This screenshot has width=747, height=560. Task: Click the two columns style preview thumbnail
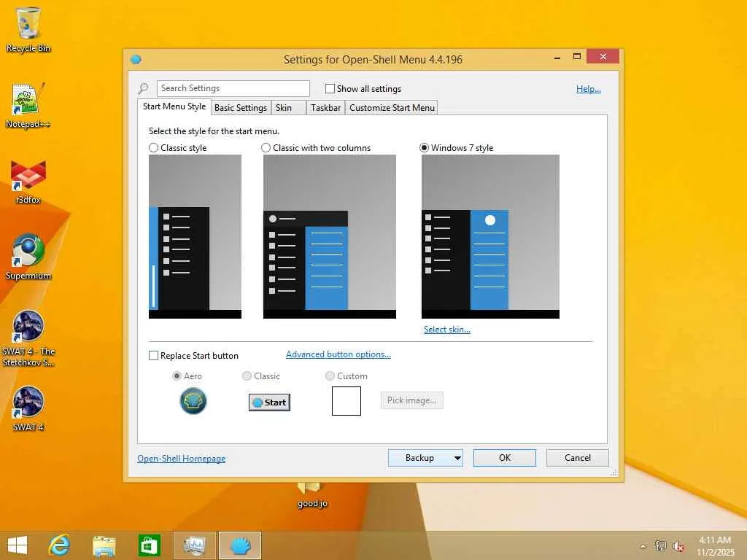click(x=330, y=237)
